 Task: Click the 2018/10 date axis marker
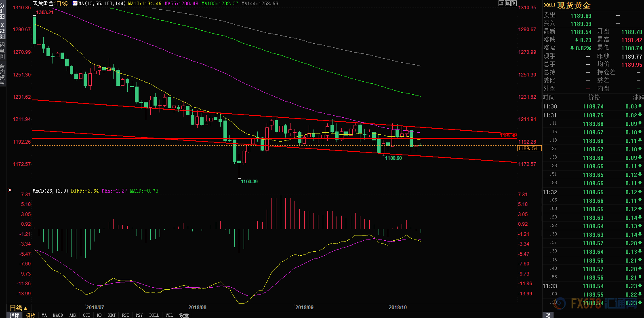[398, 307]
